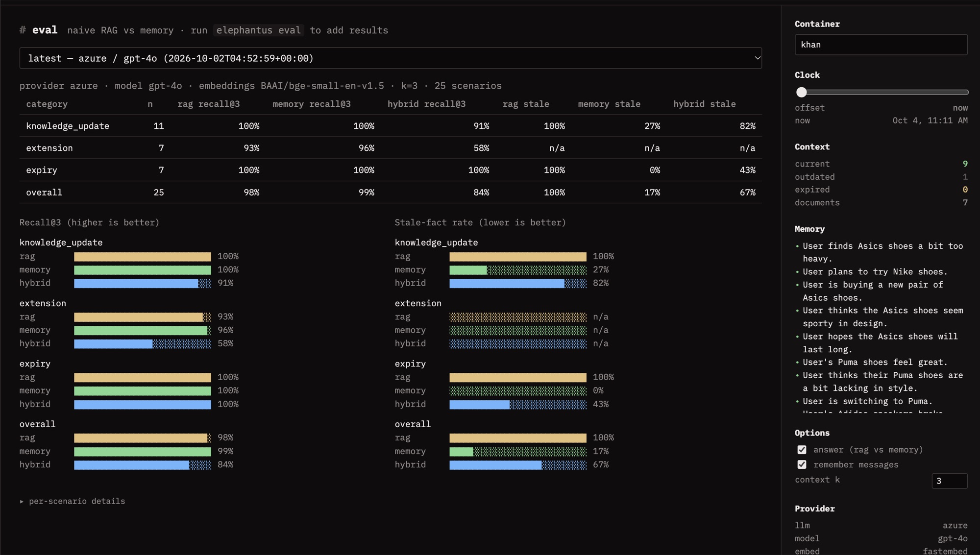Screen dimensions: 980x555
Task: Click the Recall@3 (higher is better) heading
Action: 89,222
